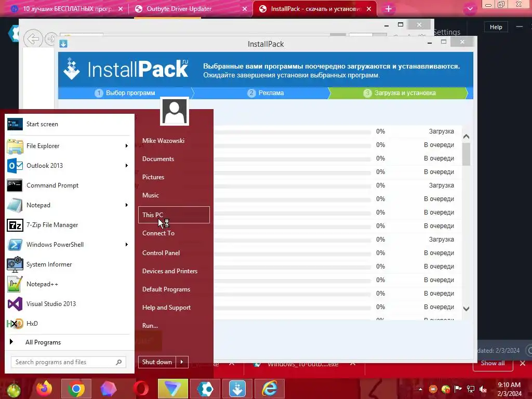532x399 pixels.
Task: Open Connect To
Action: click(x=158, y=233)
